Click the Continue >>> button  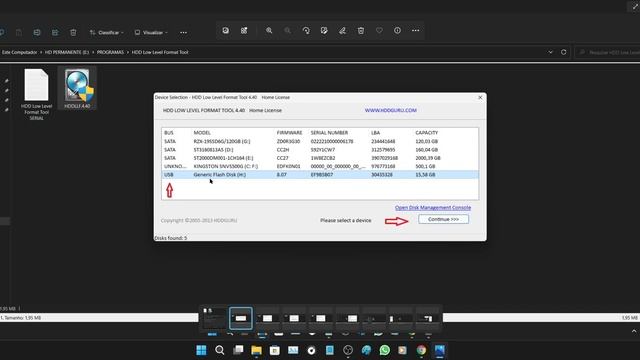tap(443, 219)
